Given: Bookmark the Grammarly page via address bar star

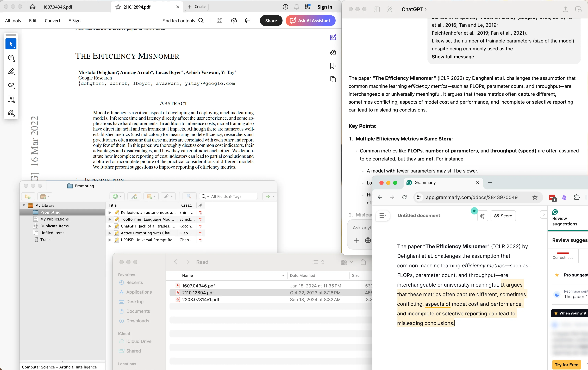Looking at the screenshot, I should pyautogui.click(x=535, y=197).
